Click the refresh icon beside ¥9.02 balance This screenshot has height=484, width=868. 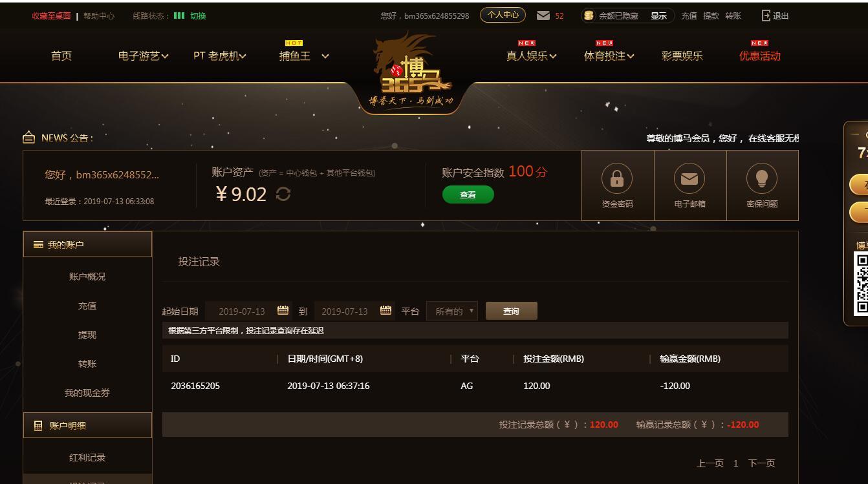(283, 194)
